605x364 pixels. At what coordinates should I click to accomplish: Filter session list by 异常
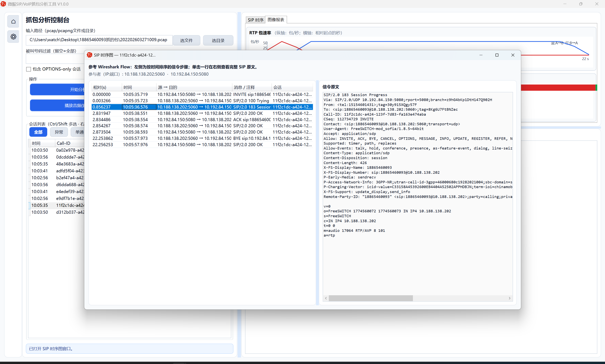59,132
